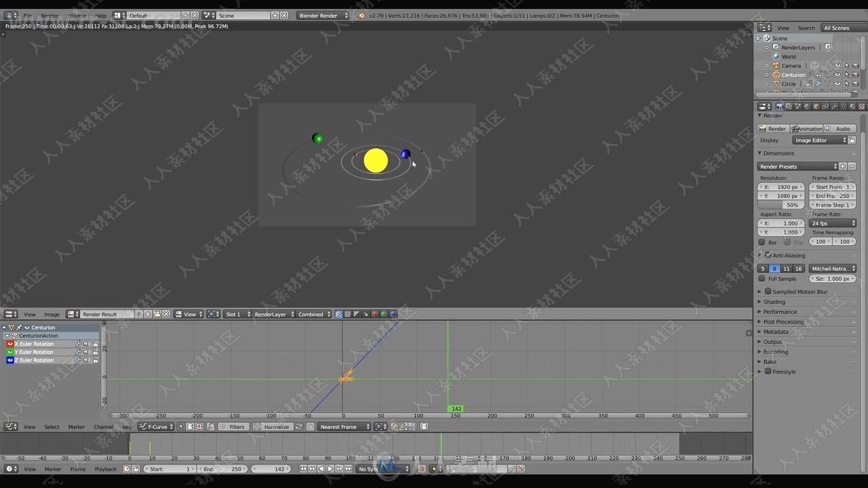Screen dimensions: 868x488
Task: Click the Audio mixdown button
Action: pyautogui.click(x=840, y=129)
